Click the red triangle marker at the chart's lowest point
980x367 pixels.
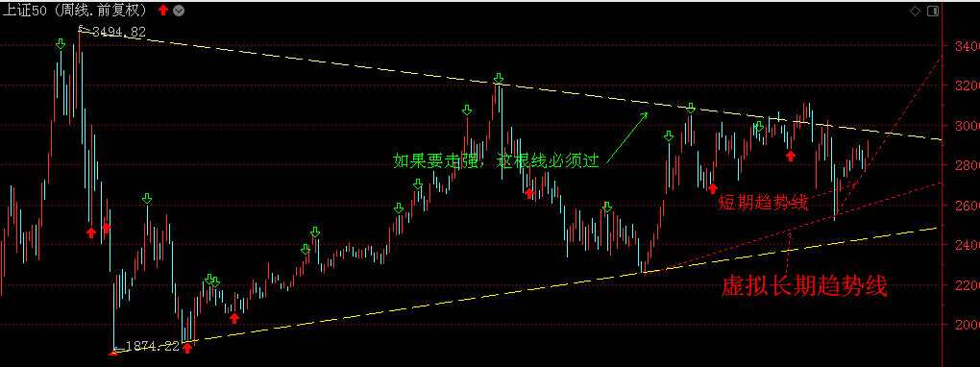[x=113, y=353]
